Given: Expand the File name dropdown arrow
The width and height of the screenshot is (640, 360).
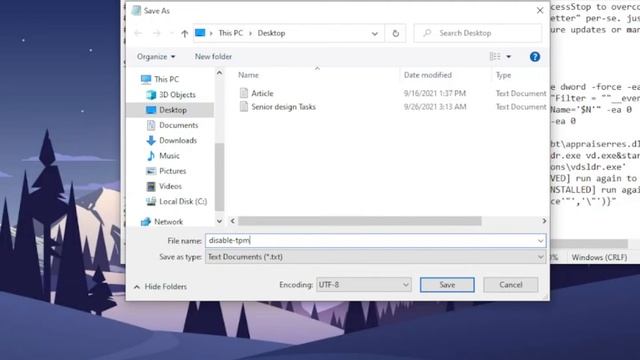Looking at the screenshot, I should [x=540, y=241].
